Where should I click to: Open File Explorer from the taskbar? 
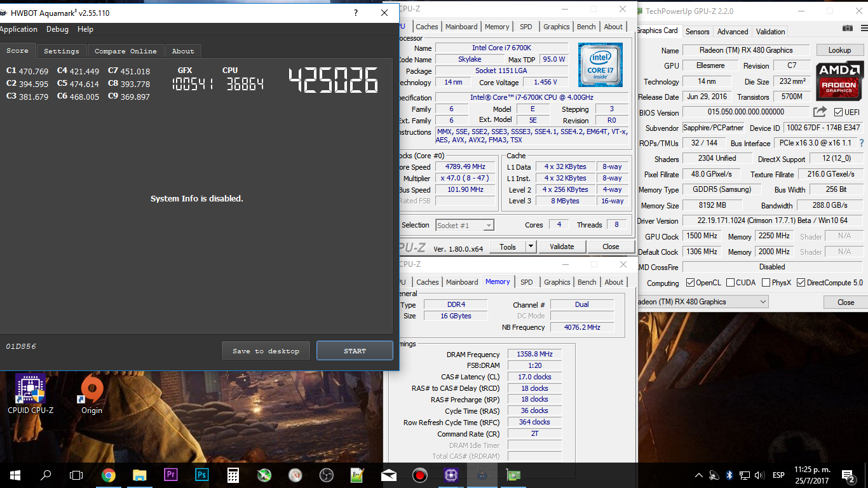pyautogui.click(x=139, y=475)
